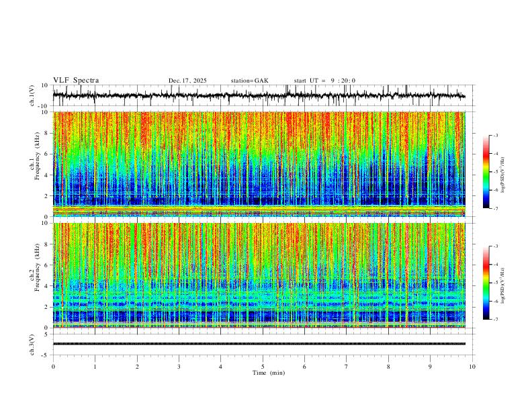
Task: Select the date text "Dec. 17, 2025"
Action: point(187,81)
